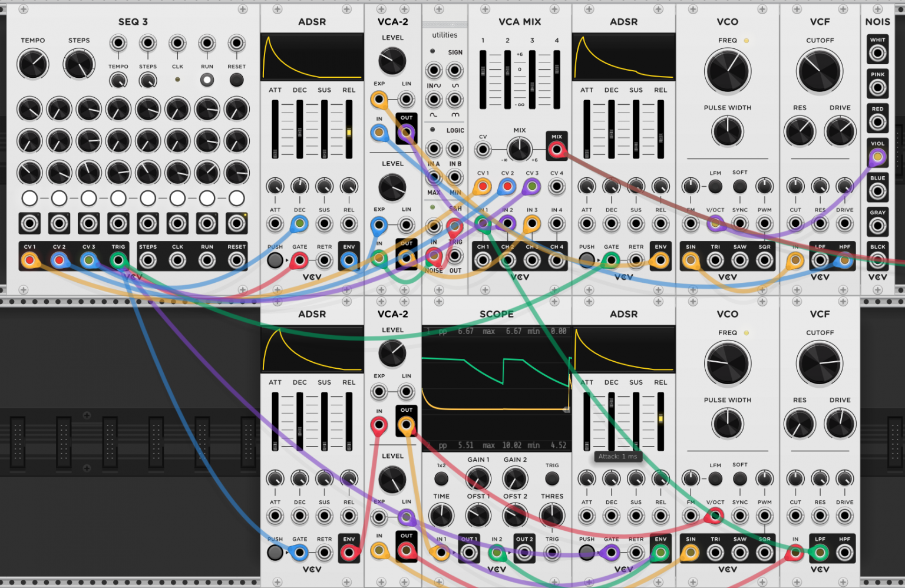Click the ENV output jack of the ADSR beside SEQ 3
Screen dimensions: 905x588
pyautogui.click(x=349, y=260)
